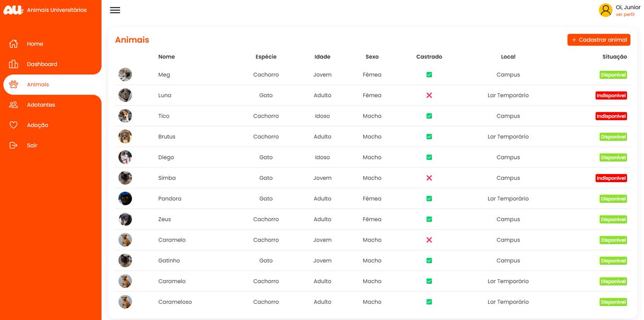Collapse the sidebar using the hamburger menu

(115, 10)
